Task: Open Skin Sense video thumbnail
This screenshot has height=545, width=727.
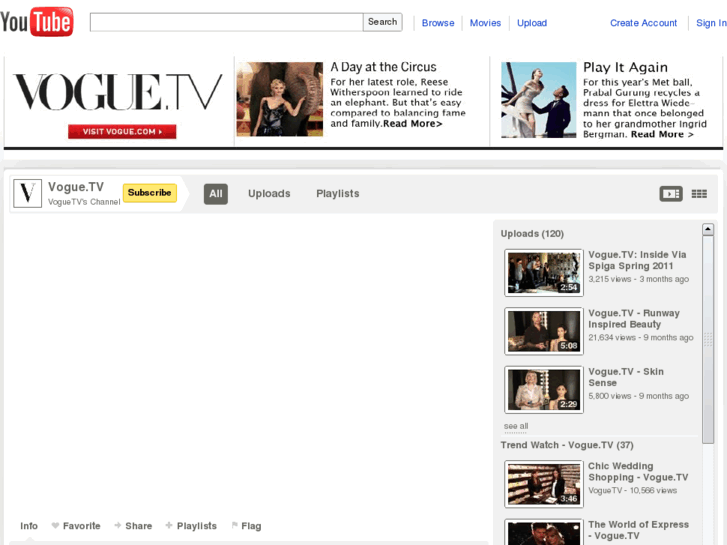Action: [x=543, y=390]
